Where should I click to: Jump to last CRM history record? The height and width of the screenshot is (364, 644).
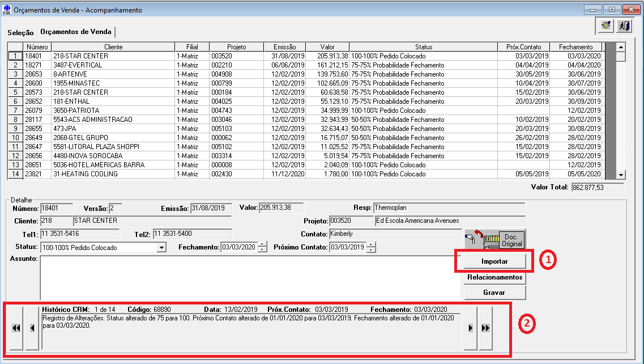click(x=485, y=328)
